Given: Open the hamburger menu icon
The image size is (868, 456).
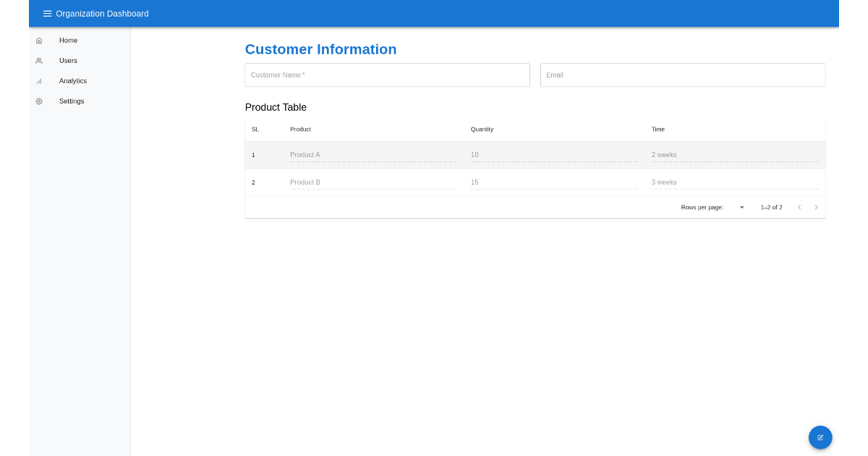Looking at the screenshot, I should pyautogui.click(x=47, y=14).
